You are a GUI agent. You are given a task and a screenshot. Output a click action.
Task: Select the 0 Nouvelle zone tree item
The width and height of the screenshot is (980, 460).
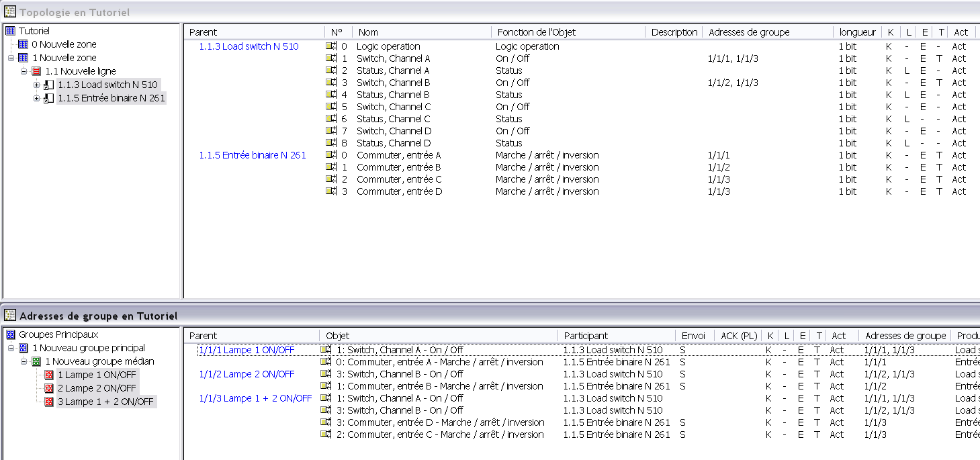pos(64,44)
